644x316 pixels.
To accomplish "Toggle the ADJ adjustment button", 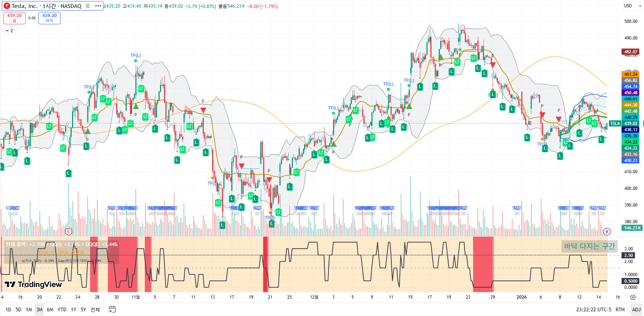I will pyautogui.click(x=636, y=309).
